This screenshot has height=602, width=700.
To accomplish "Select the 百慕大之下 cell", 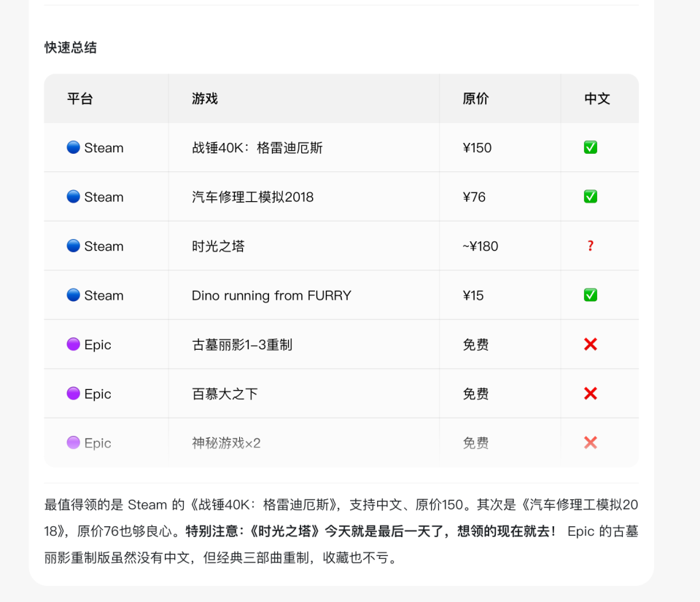I will pos(225,394).
